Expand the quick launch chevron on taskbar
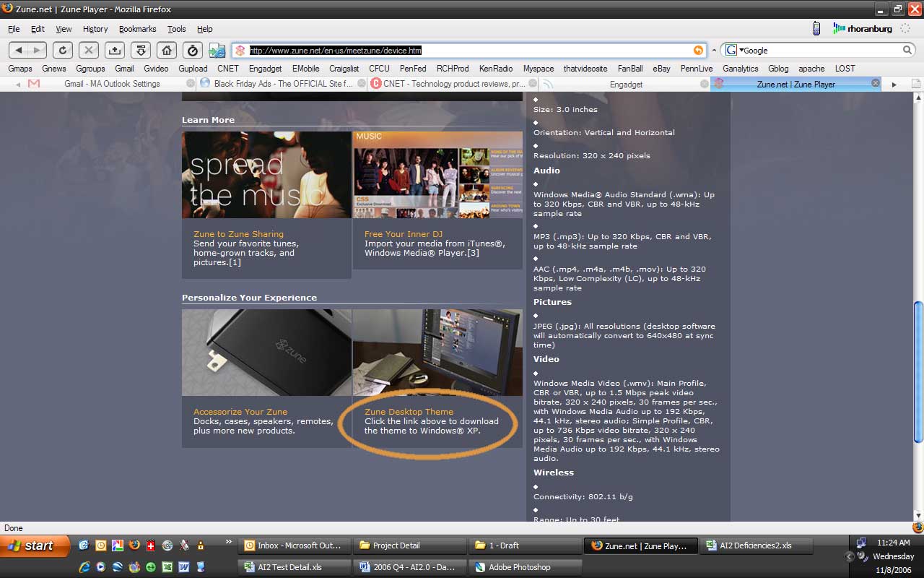924x578 pixels. coord(229,541)
